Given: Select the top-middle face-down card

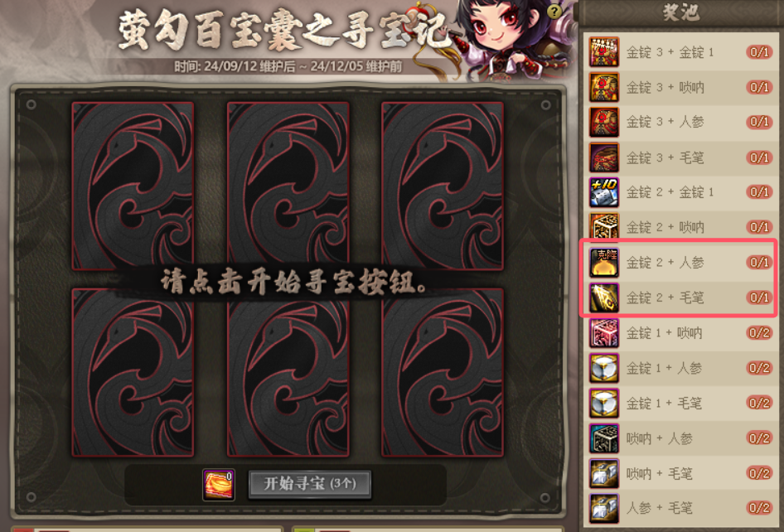Looking at the screenshot, I should (288, 186).
